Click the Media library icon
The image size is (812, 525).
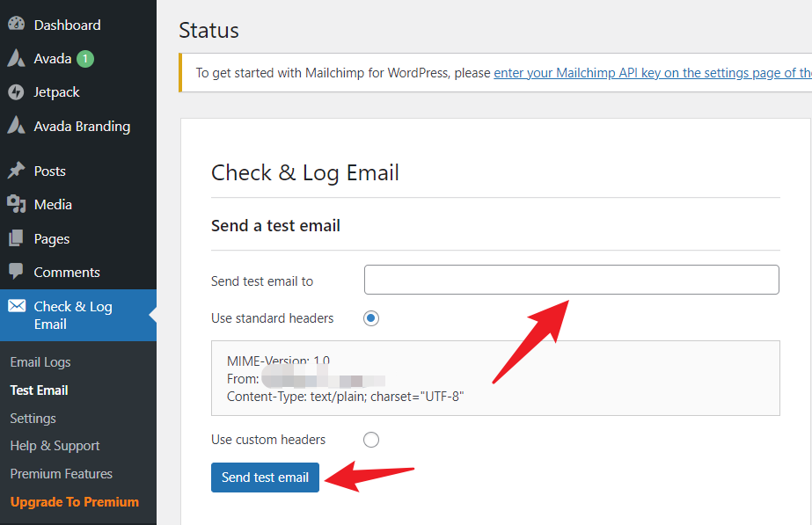coord(16,204)
